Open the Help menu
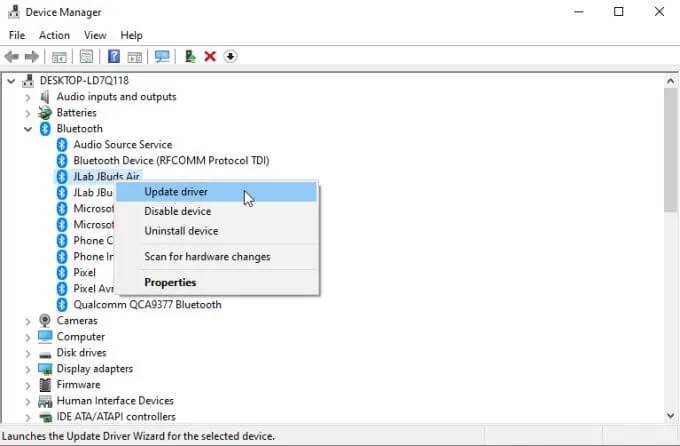Viewport: 680px width, 446px height. (x=131, y=35)
